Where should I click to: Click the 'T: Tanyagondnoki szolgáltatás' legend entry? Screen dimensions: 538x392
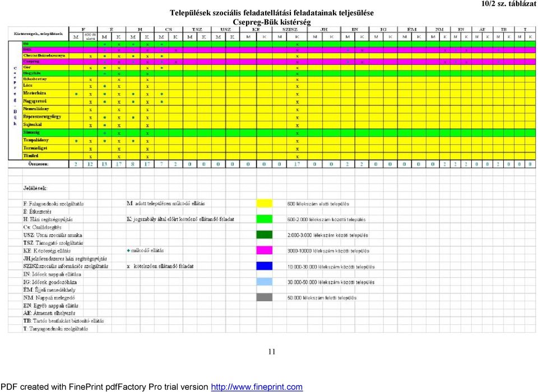[55, 329]
